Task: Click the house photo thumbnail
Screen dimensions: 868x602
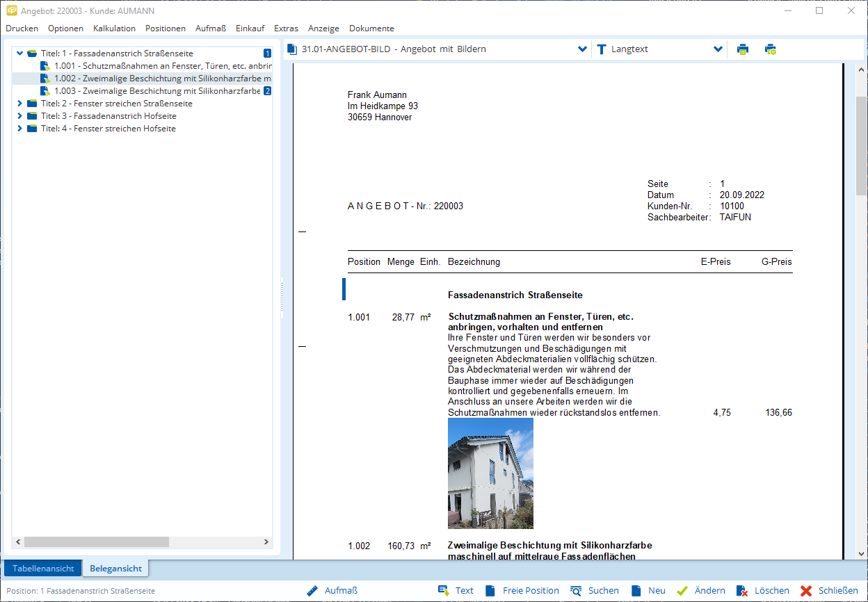Action: point(490,473)
